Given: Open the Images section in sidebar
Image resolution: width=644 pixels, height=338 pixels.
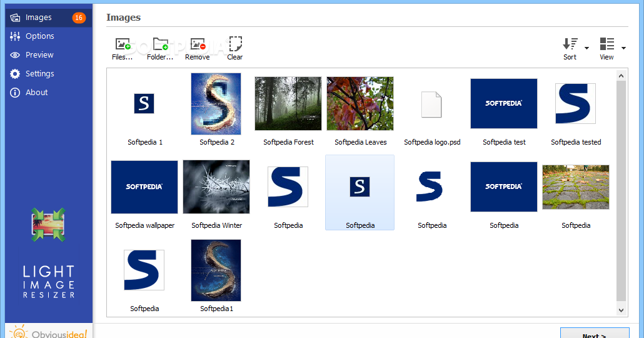Looking at the screenshot, I should (49, 18).
